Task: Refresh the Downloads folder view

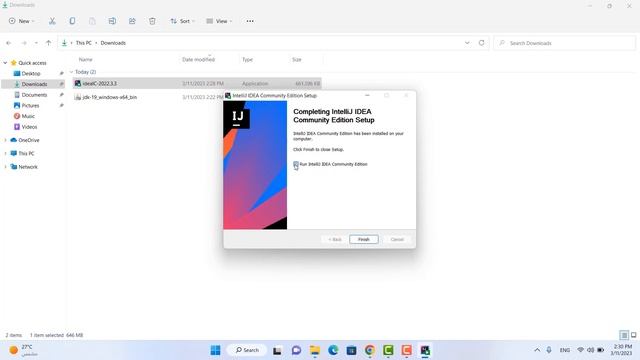Action: click(482, 43)
